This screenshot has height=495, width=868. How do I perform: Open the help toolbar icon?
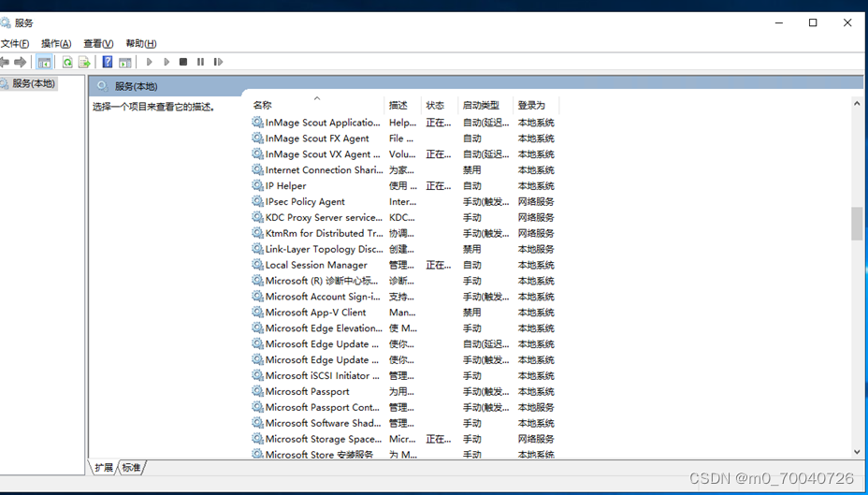pos(108,62)
